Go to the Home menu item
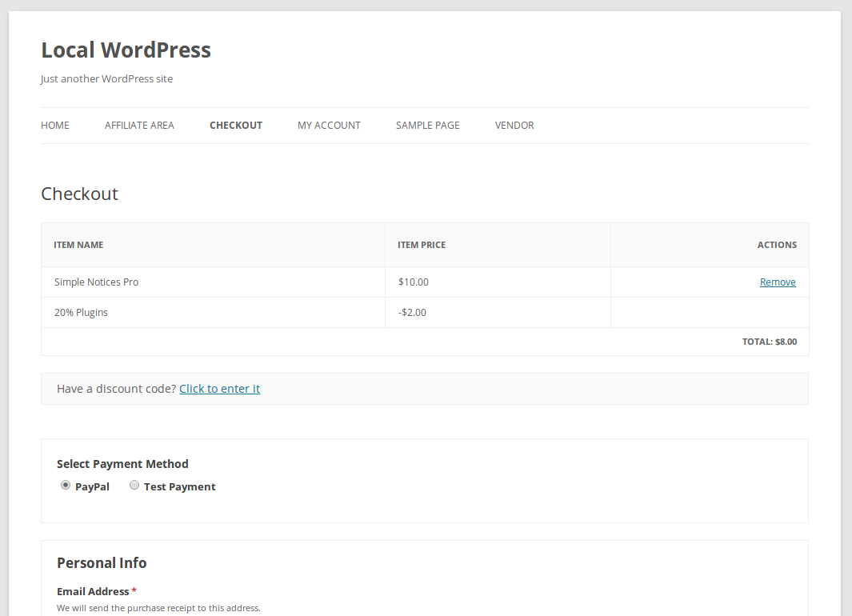This screenshot has height=616, width=852. [x=55, y=125]
